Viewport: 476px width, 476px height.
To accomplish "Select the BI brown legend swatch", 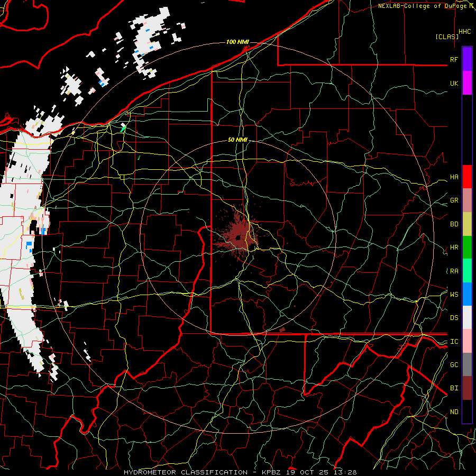I will coord(467,388).
